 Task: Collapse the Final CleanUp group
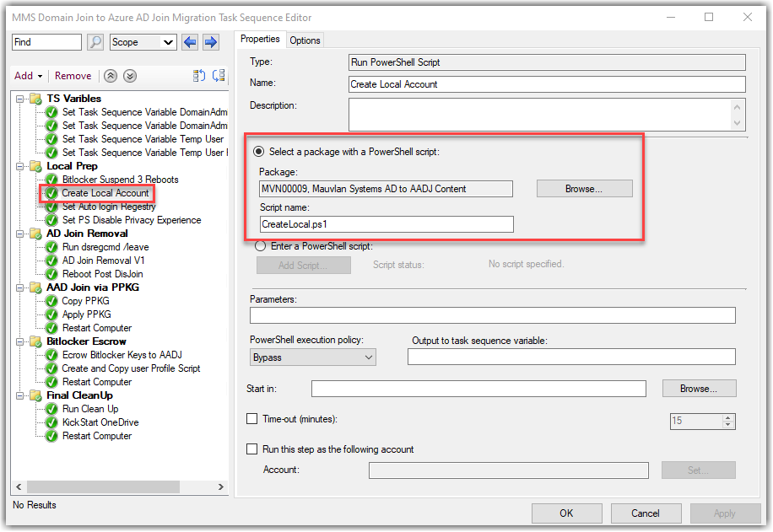pyautogui.click(x=19, y=395)
